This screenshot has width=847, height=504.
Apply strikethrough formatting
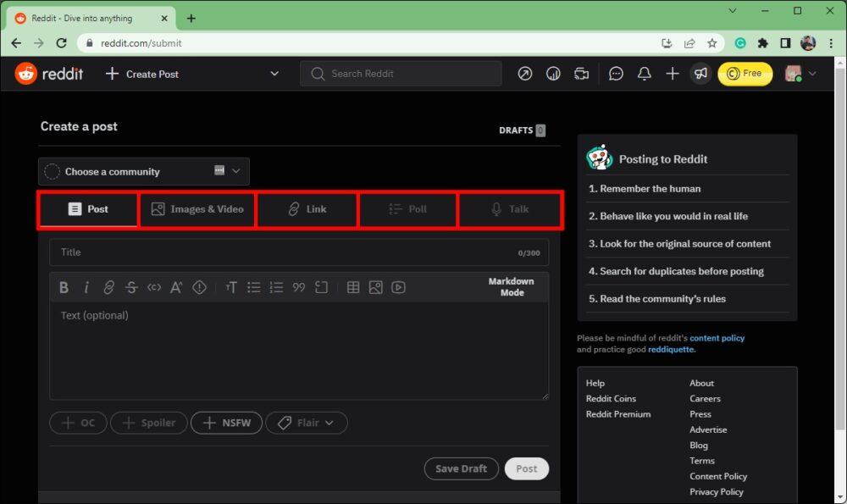coord(131,287)
